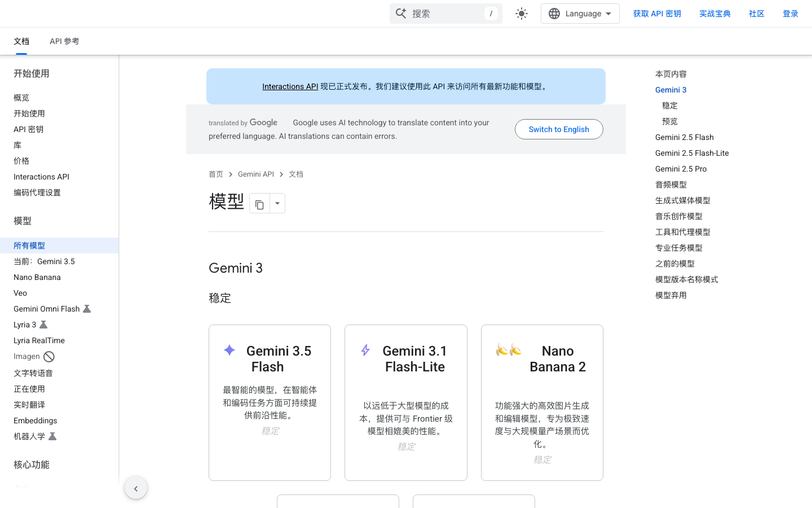812x508 pixels.
Task: Open the Language dropdown
Action: pos(580,14)
